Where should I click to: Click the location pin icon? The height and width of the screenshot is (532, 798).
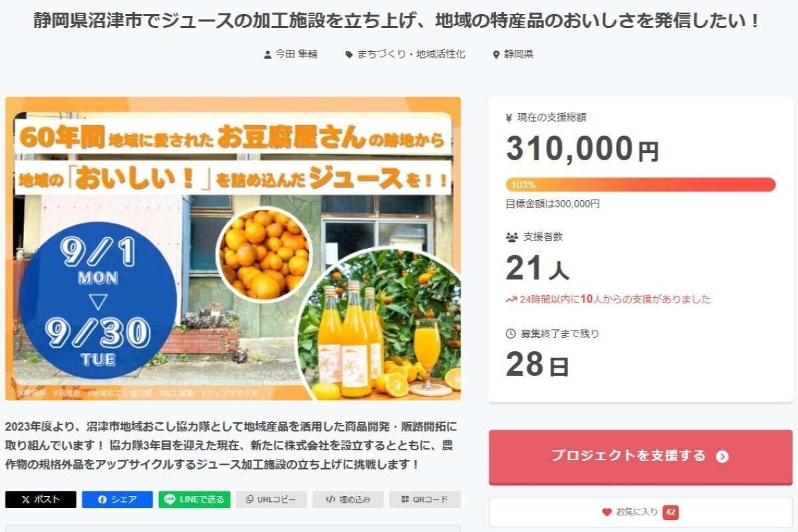point(496,55)
